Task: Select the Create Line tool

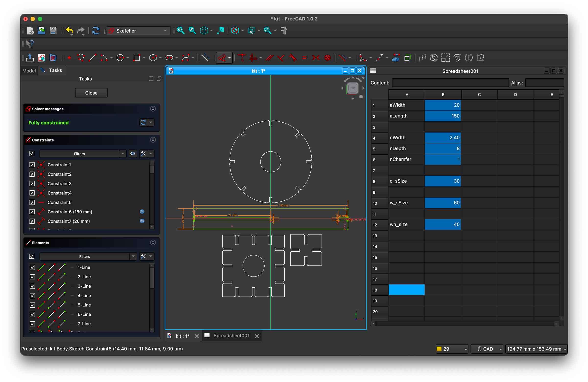Action: (92, 58)
